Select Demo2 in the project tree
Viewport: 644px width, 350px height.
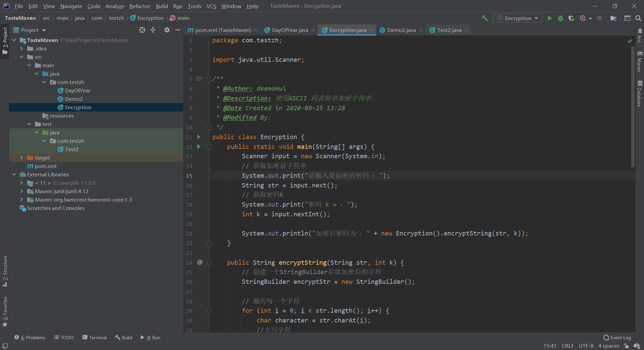[74, 99]
